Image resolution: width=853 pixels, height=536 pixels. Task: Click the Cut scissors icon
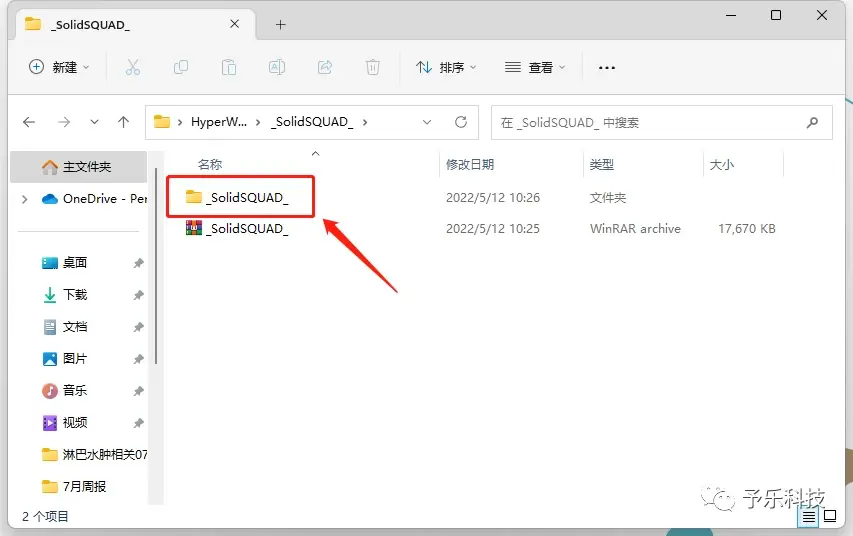133,67
